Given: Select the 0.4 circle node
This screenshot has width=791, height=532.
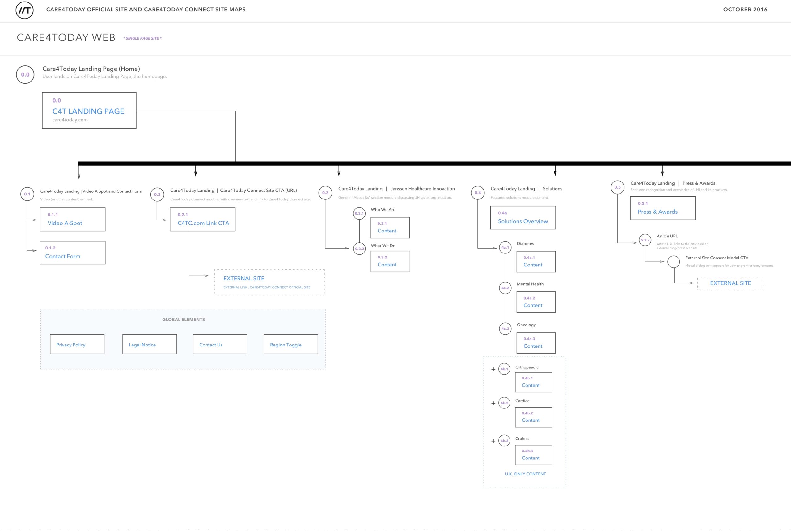Looking at the screenshot, I should (478, 193).
